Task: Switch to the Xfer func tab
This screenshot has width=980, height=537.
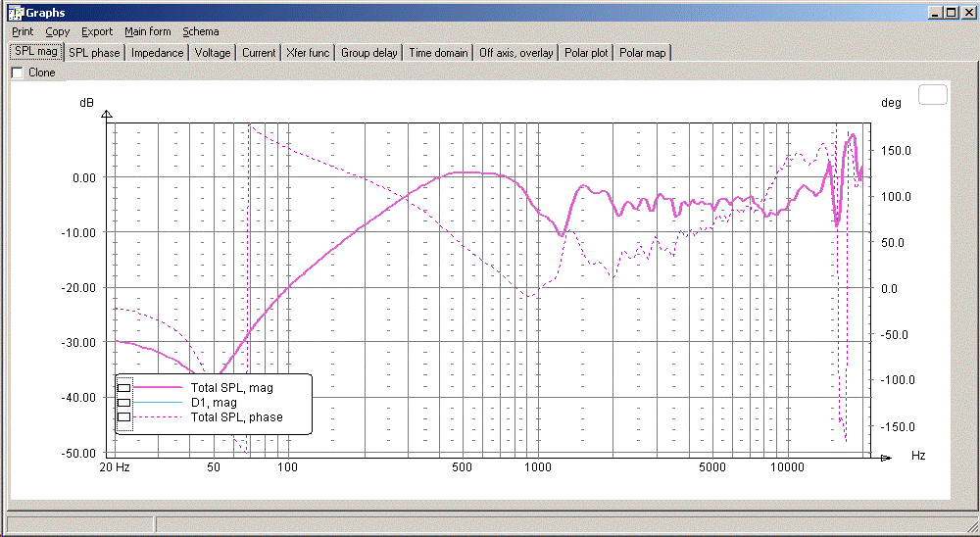Action: tap(308, 53)
